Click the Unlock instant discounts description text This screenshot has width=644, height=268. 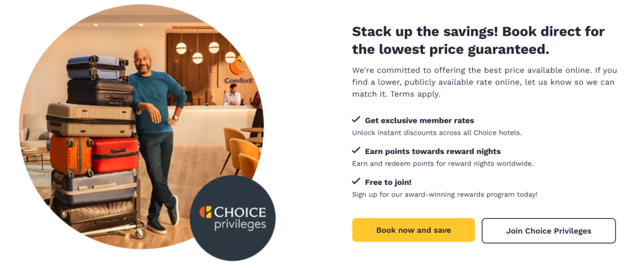(x=436, y=133)
